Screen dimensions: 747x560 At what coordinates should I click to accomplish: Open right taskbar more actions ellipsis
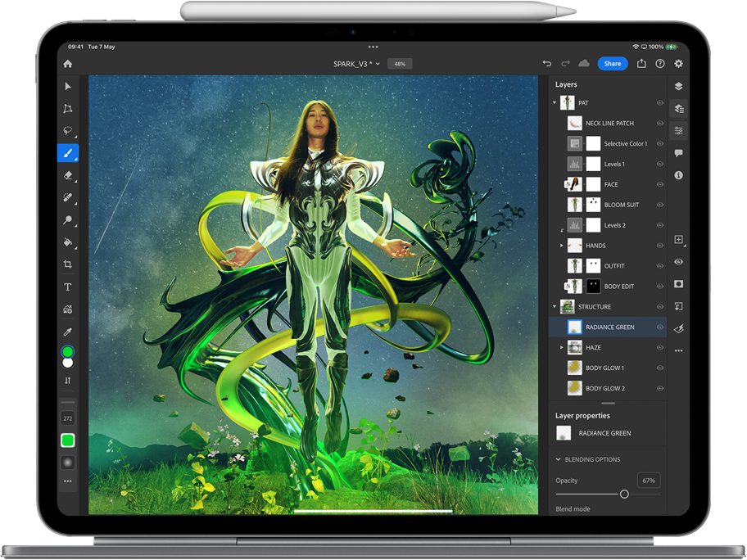pos(679,351)
